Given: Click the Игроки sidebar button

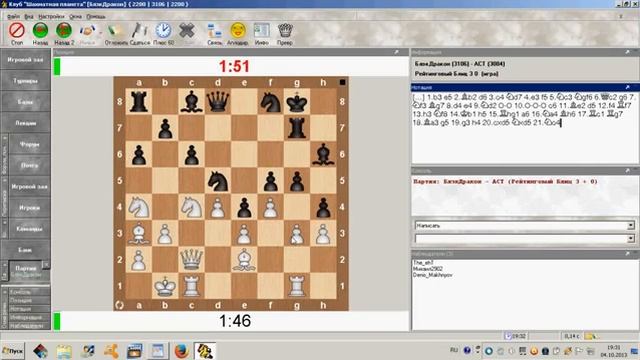Looking at the screenshot, I should [x=29, y=207].
